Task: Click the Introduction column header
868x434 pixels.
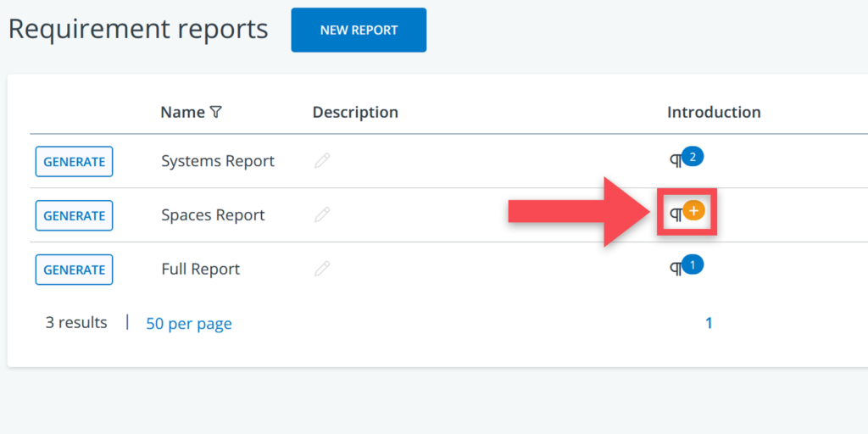Action: pyautogui.click(x=714, y=112)
